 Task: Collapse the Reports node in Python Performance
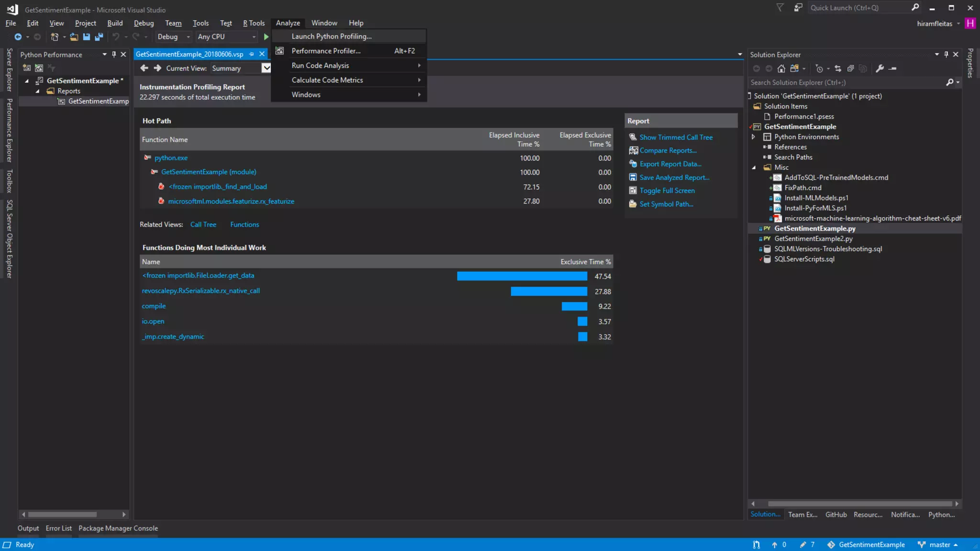(x=38, y=91)
